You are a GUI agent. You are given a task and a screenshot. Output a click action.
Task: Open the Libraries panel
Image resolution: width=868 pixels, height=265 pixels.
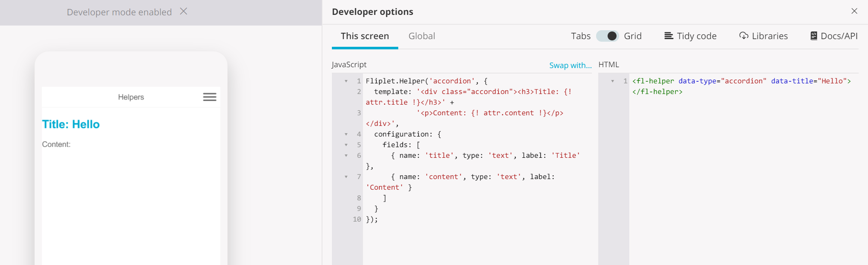click(x=763, y=36)
